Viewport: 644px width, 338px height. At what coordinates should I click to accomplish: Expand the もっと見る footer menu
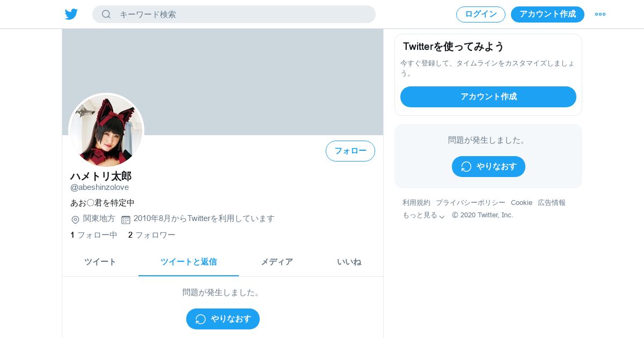(424, 215)
